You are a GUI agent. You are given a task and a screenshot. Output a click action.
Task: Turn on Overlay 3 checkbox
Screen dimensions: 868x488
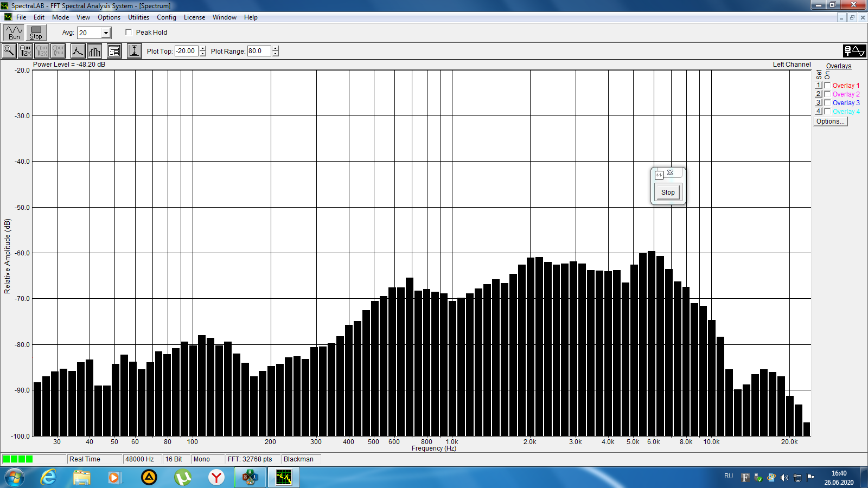pyautogui.click(x=827, y=102)
